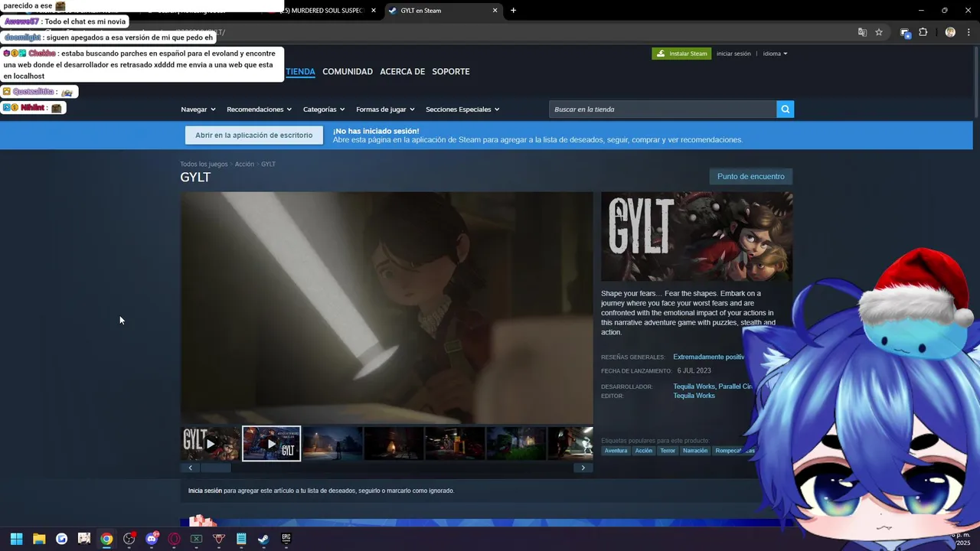Screen dimensions: 980x551
Task: Open Google Chrome from taskbar
Action: point(106,539)
